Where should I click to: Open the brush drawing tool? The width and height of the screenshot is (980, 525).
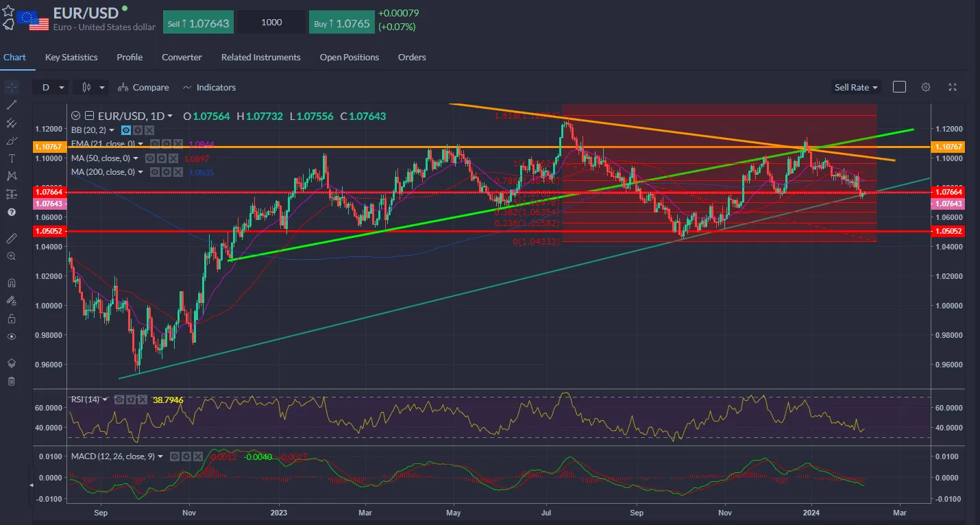[x=10, y=140]
